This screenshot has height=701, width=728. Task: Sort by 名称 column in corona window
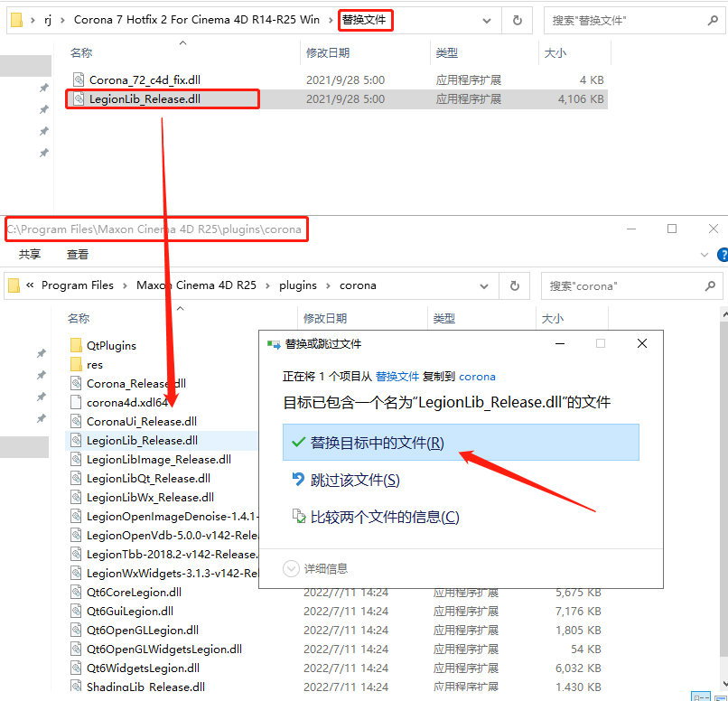(79, 319)
